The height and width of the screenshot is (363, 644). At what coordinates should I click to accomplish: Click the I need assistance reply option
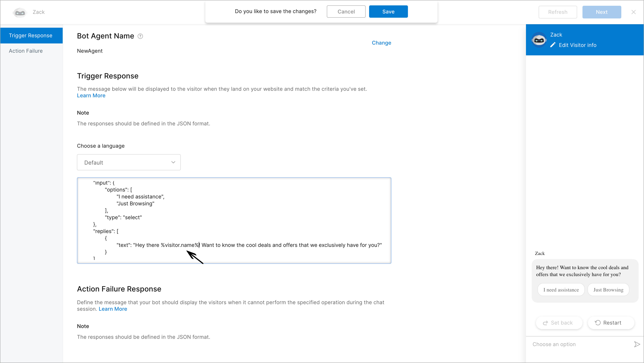pos(561,290)
